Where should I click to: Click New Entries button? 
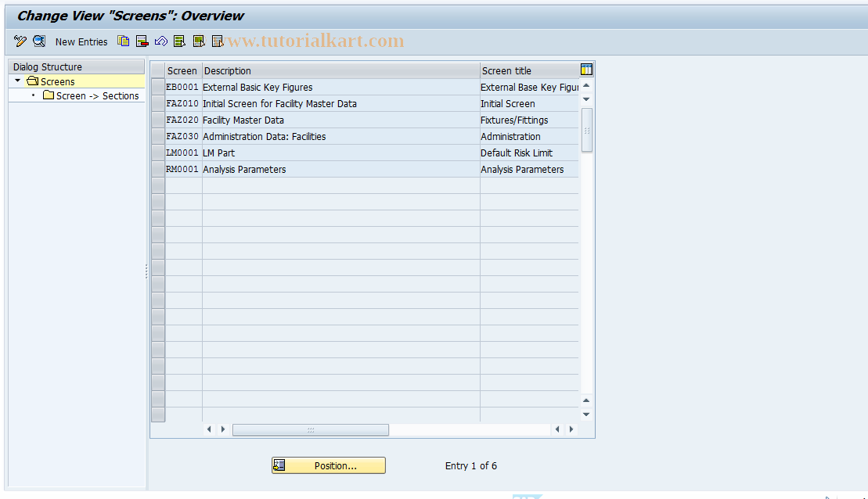81,41
